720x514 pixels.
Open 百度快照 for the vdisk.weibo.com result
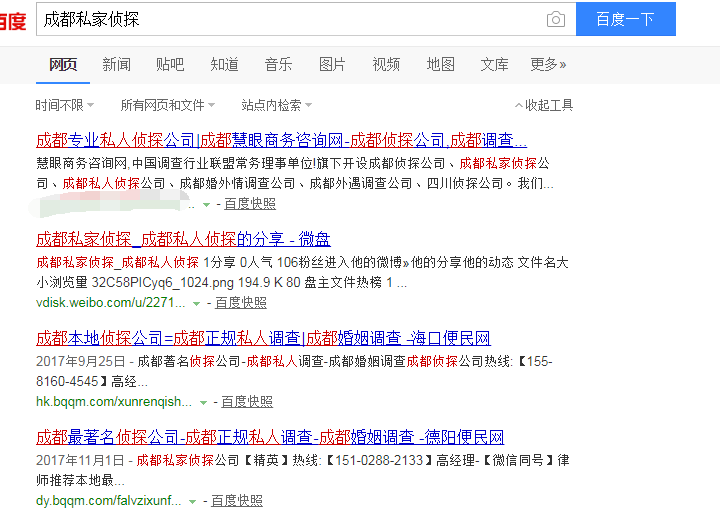[241, 303]
